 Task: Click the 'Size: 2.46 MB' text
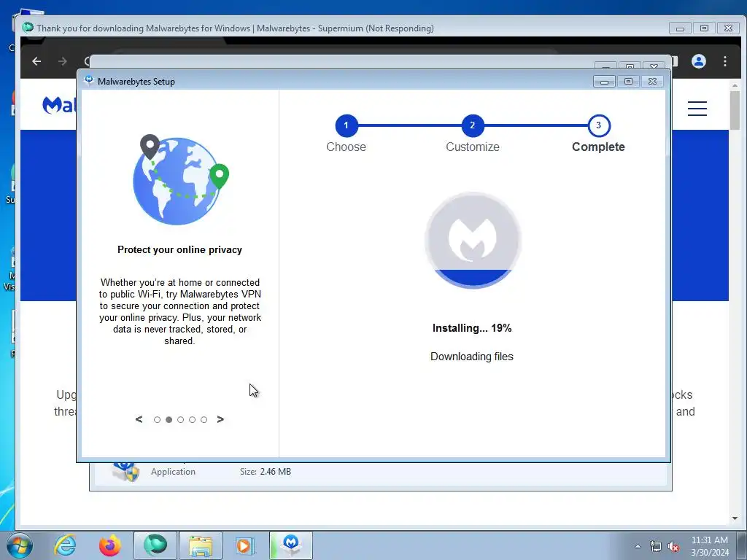click(x=266, y=472)
